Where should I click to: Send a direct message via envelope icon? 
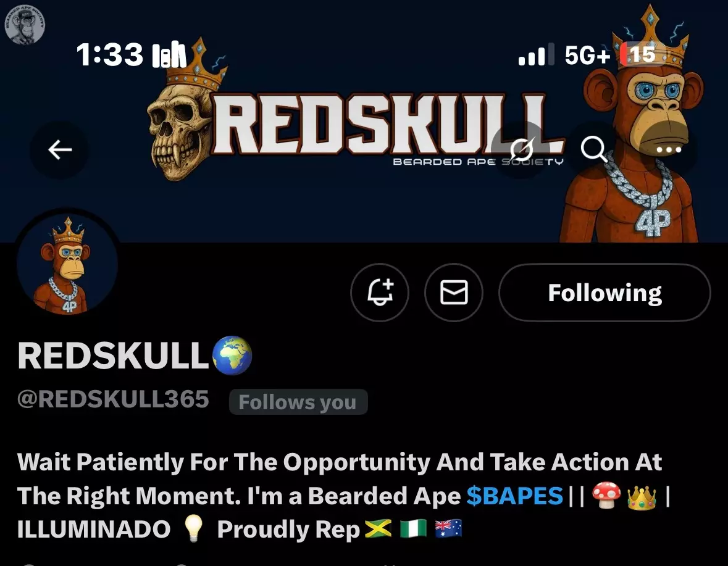tap(454, 293)
